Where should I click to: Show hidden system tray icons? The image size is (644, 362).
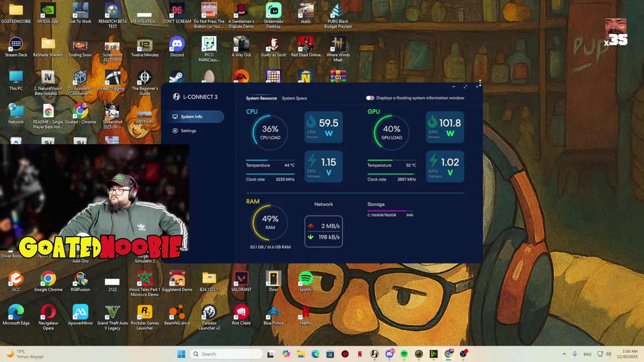pos(563,354)
